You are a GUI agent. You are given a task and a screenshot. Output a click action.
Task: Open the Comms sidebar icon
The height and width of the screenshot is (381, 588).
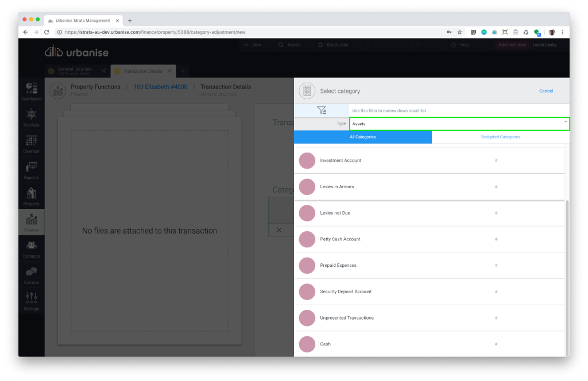point(32,274)
